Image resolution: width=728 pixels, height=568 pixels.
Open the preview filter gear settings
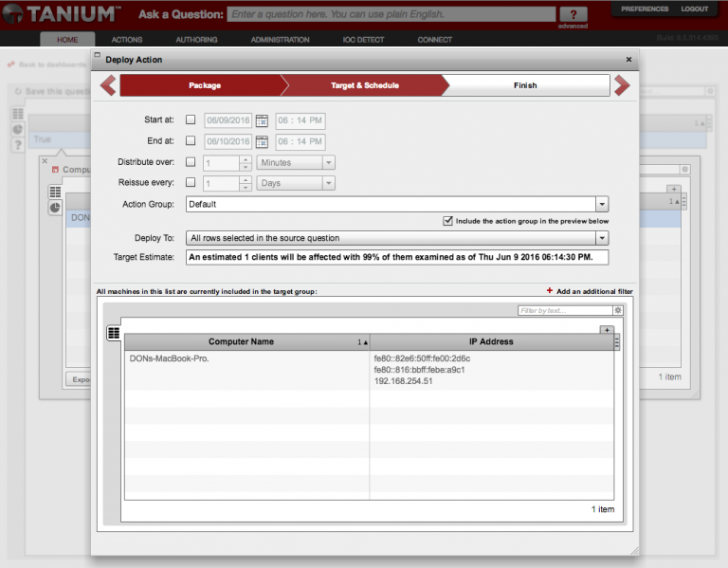(618, 310)
